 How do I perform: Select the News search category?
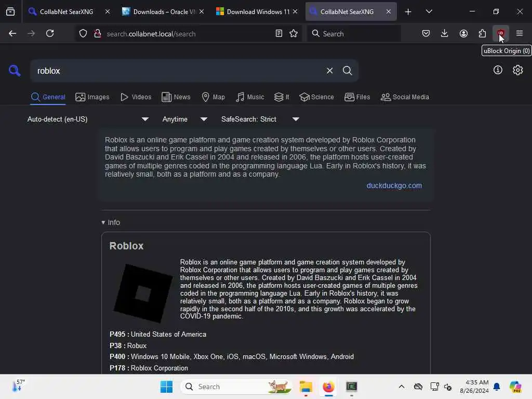click(176, 97)
